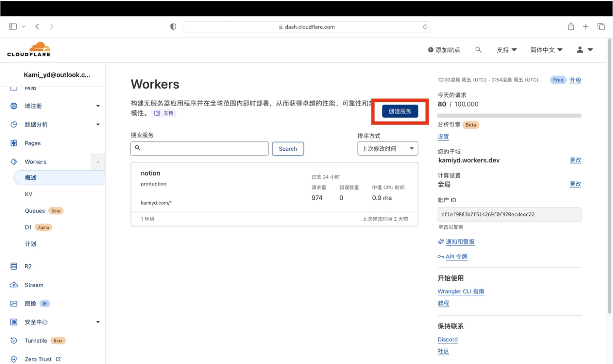613x364 pixels.
Task: Open the 支持 support menu
Action: (506, 50)
